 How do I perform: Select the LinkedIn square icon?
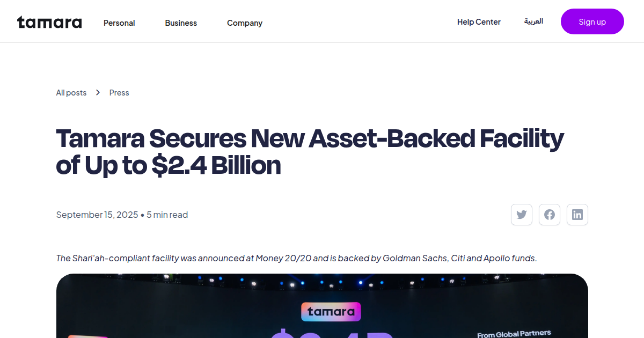tap(577, 214)
